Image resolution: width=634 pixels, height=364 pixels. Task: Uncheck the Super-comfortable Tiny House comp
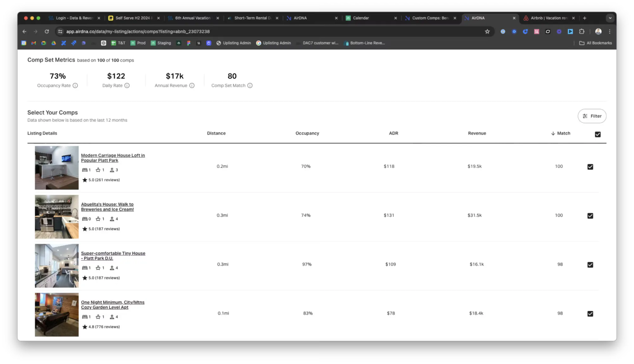tap(590, 265)
